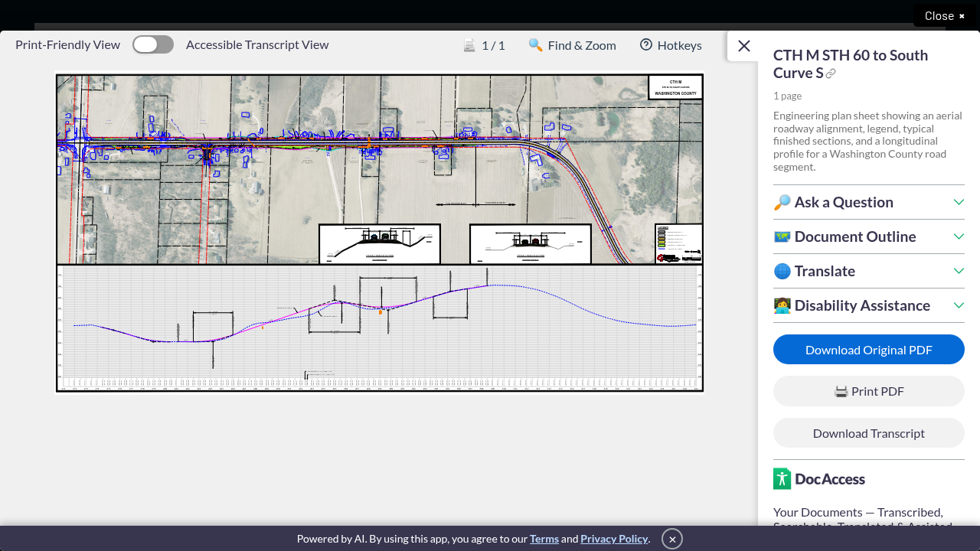Close the viewer using top Close button
The width and height of the screenshot is (980, 551).
[945, 15]
